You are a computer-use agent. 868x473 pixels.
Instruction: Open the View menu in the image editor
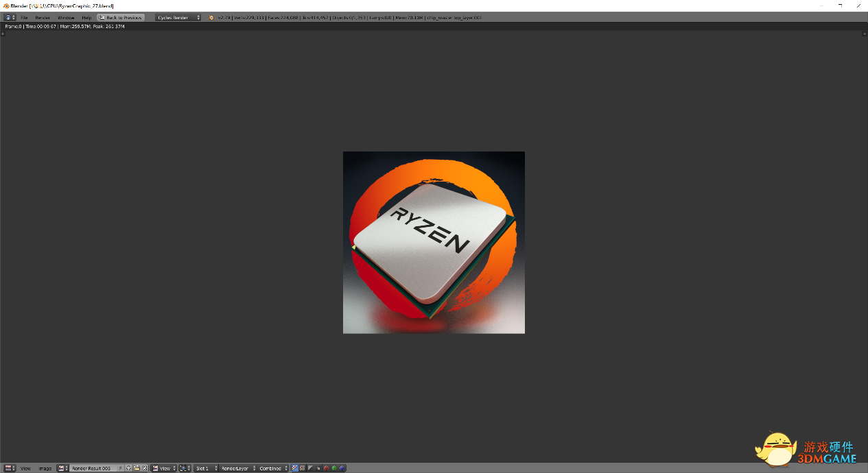click(25, 468)
